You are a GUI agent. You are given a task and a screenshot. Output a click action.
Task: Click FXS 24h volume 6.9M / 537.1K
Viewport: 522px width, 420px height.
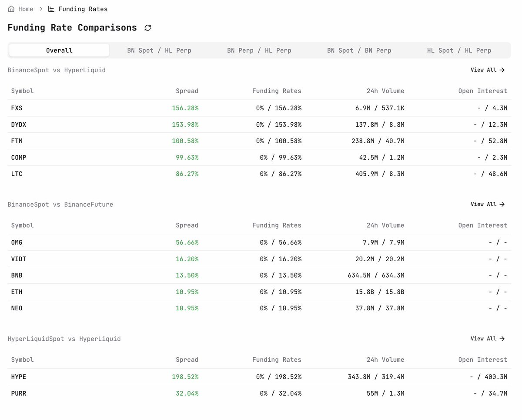tap(380, 108)
